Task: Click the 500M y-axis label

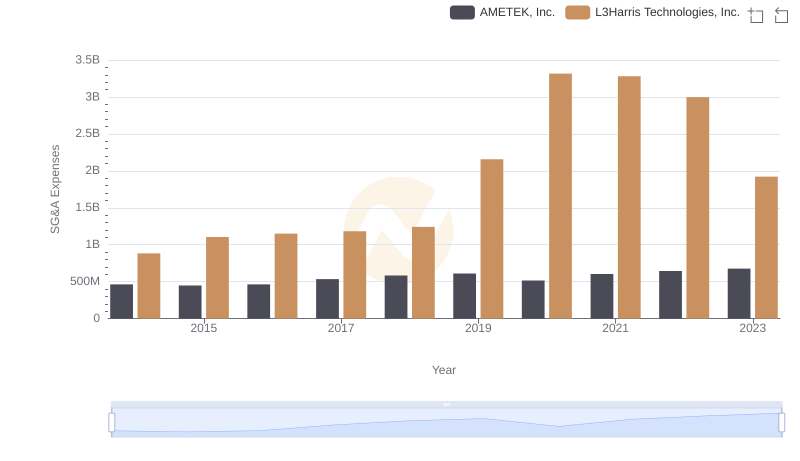Action: pos(85,281)
